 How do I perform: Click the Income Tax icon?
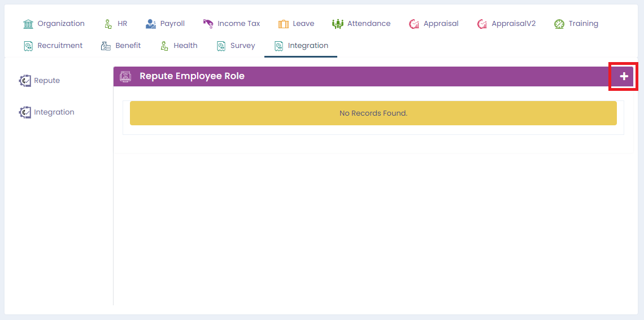[208, 24]
